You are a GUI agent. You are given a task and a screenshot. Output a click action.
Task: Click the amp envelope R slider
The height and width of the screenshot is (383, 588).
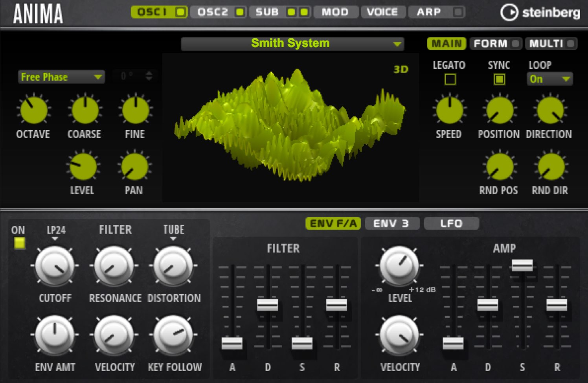[x=557, y=305]
